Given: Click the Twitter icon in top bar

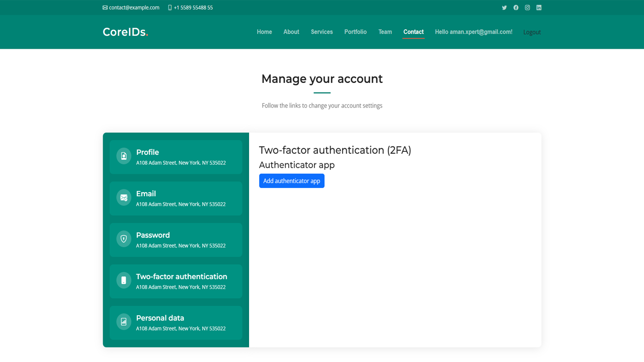Looking at the screenshot, I should (504, 8).
